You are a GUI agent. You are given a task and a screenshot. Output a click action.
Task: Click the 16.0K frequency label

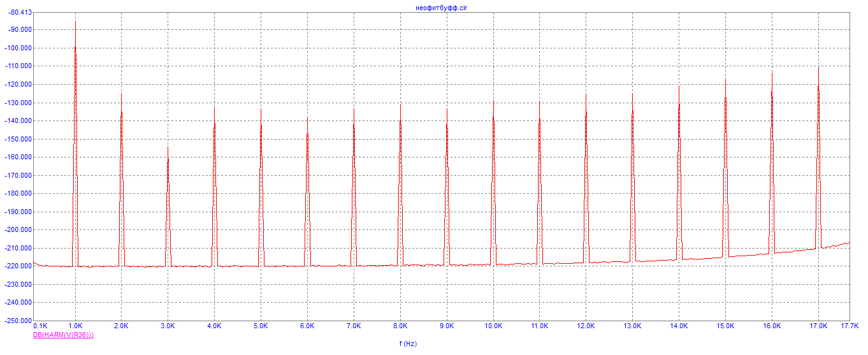point(772,326)
